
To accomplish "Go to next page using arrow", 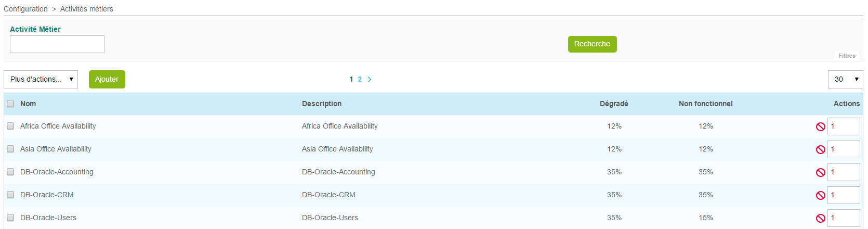I will pos(370,80).
